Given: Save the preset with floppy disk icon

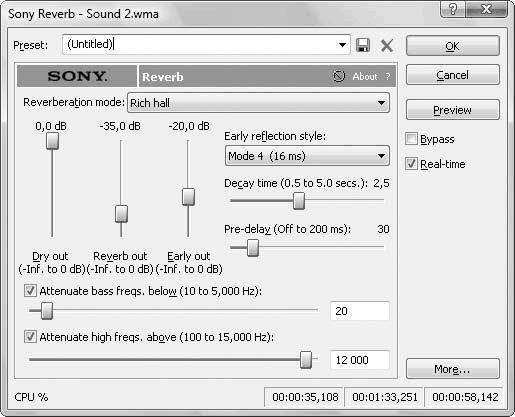Looking at the screenshot, I should point(363,45).
